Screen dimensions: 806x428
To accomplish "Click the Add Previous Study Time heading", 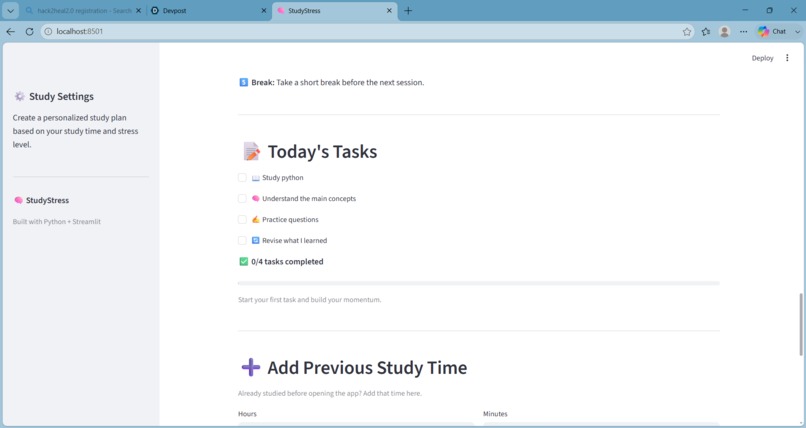I will pos(367,368).
